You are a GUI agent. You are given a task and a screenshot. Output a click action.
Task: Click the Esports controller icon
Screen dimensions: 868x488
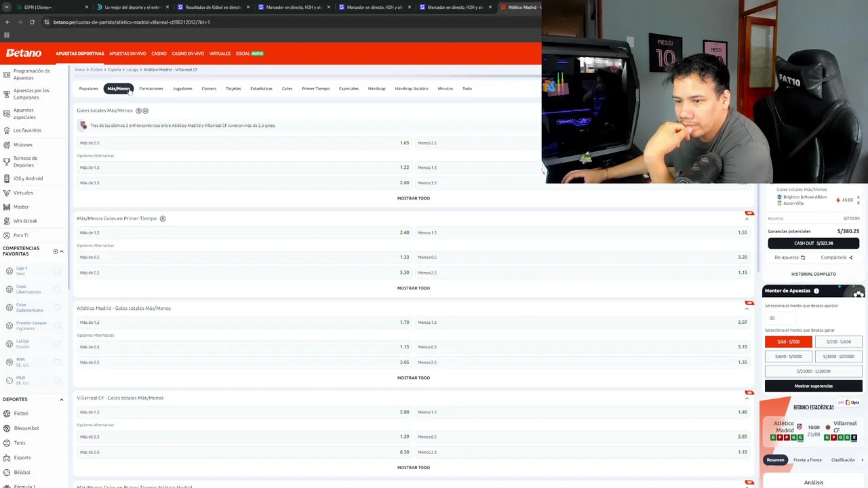click(x=7, y=457)
